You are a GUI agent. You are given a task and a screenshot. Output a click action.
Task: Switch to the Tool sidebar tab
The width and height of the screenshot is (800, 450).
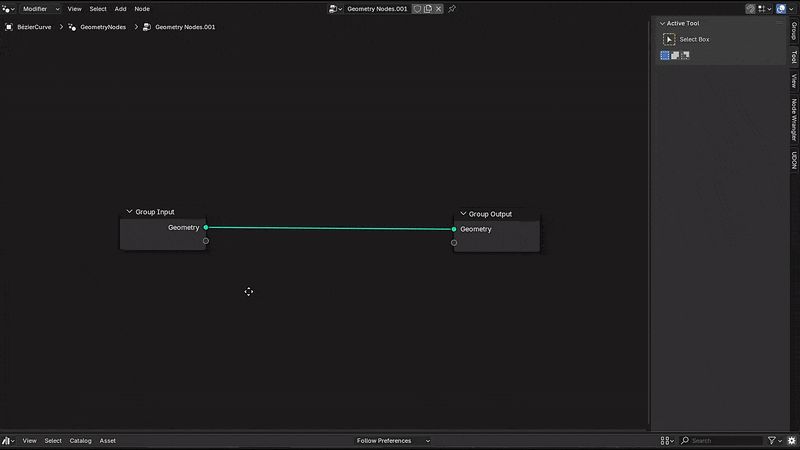[x=794, y=57]
